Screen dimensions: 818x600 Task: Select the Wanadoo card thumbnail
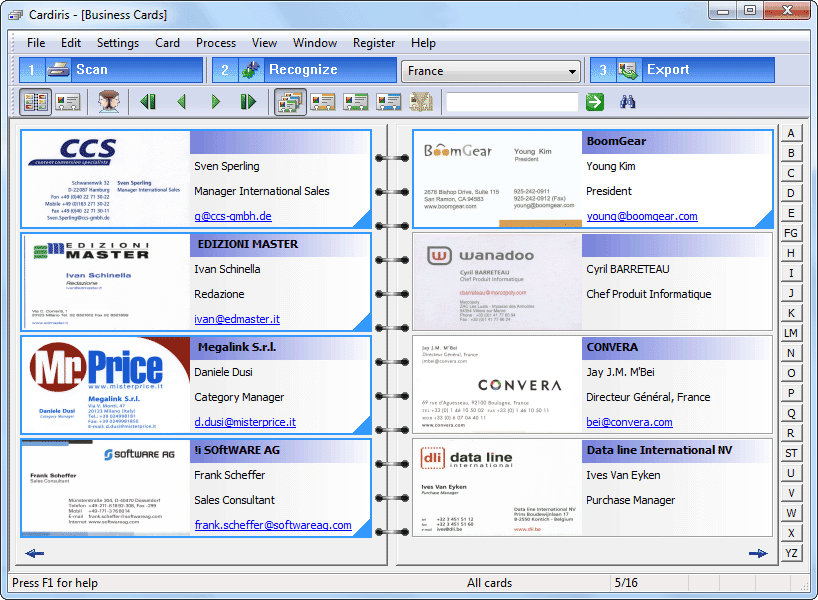pyautogui.click(x=498, y=282)
